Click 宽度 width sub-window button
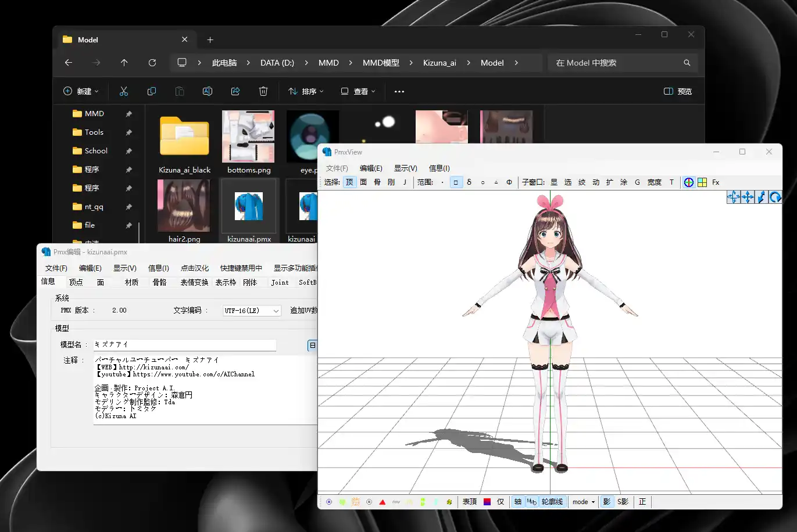The image size is (797, 532). pos(655,182)
